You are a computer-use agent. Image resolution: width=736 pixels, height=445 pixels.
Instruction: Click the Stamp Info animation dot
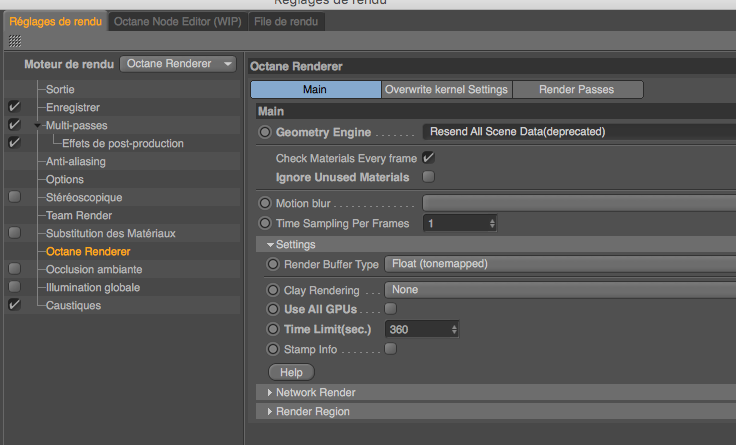pyautogui.click(x=274, y=349)
